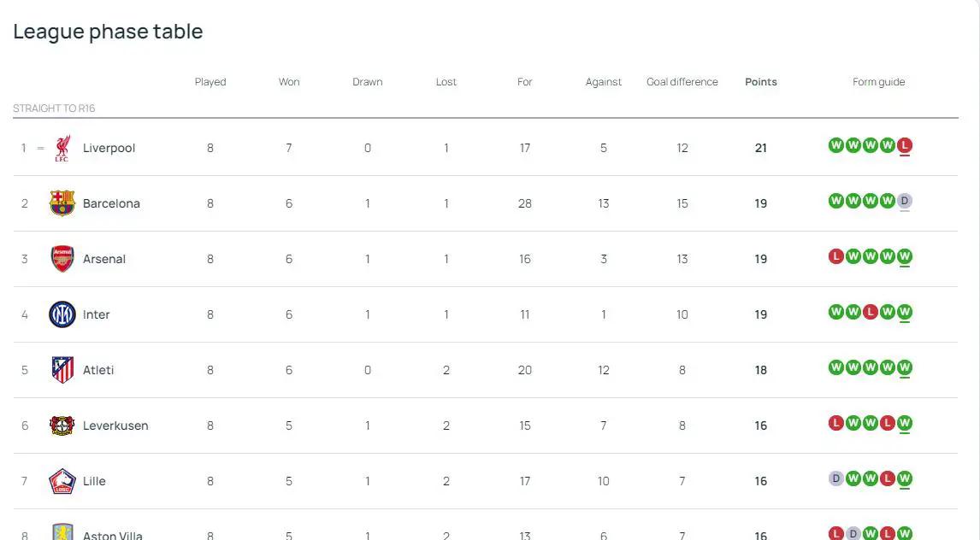Click Liverpool's latest loss form badge
The height and width of the screenshot is (540, 980).
tap(905, 145)
